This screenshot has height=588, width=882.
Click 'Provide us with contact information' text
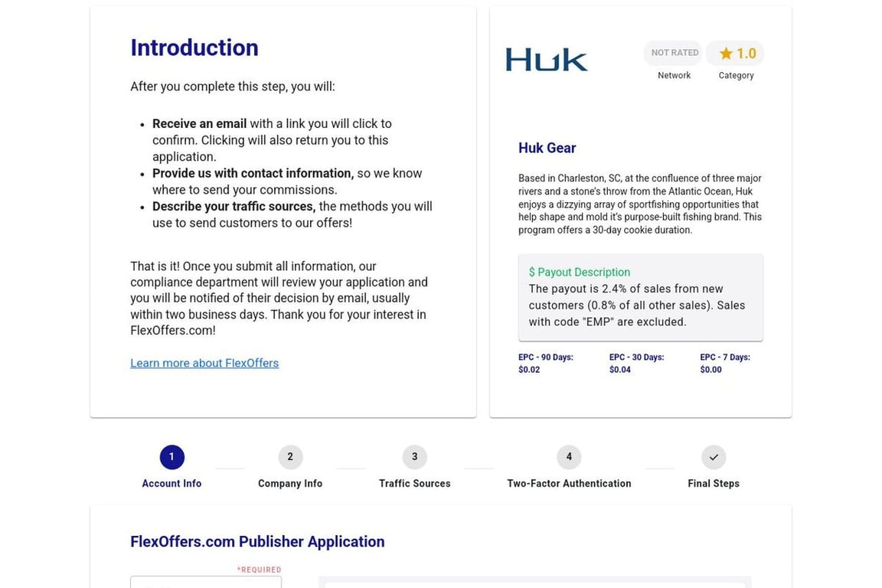[253, 173]
